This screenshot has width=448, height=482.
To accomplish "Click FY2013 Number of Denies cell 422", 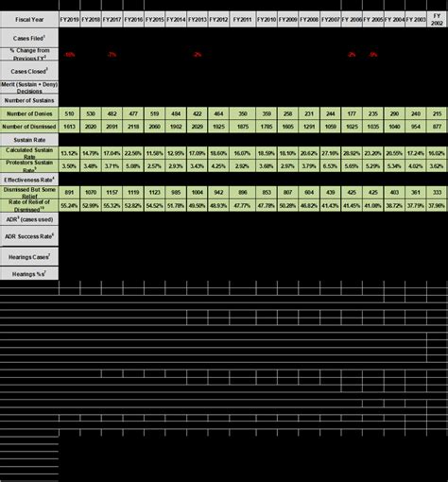I will click(198, 113).
